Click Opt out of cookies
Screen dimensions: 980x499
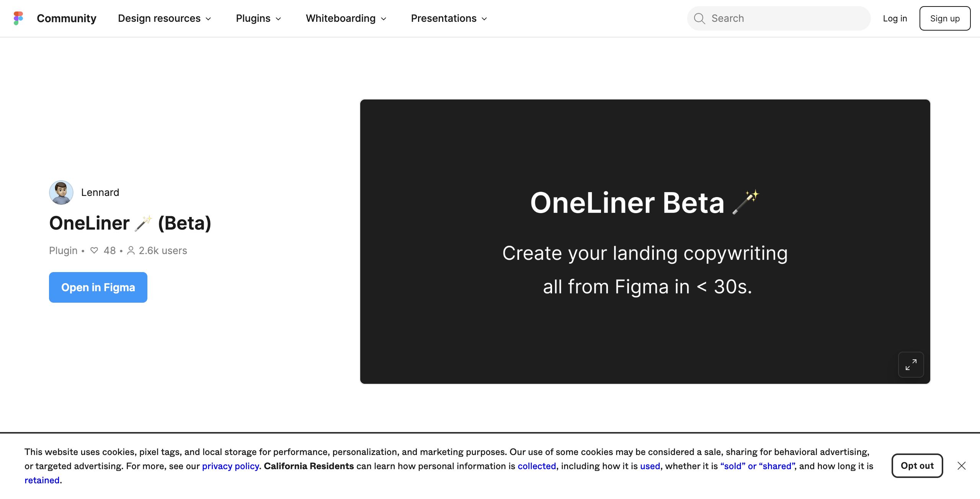(x=917, y=466)
